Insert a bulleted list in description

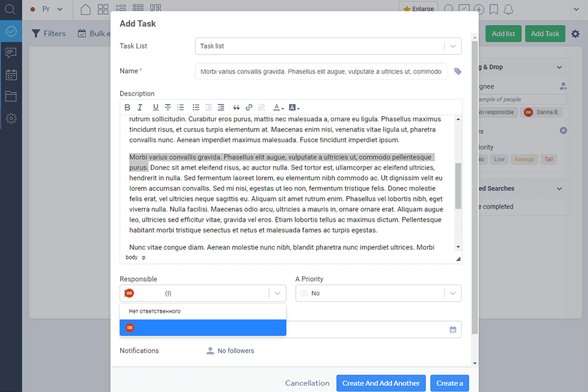[x=196, y=107]
